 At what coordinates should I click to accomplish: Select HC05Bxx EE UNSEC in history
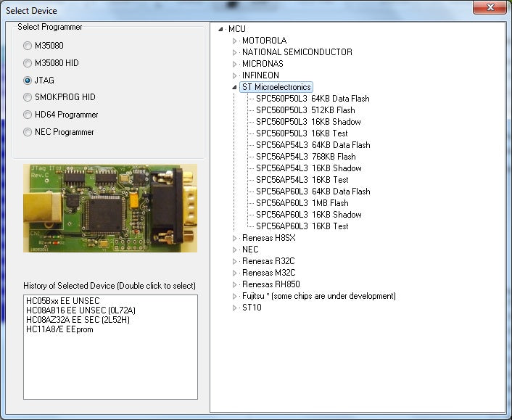pos(62,301)
